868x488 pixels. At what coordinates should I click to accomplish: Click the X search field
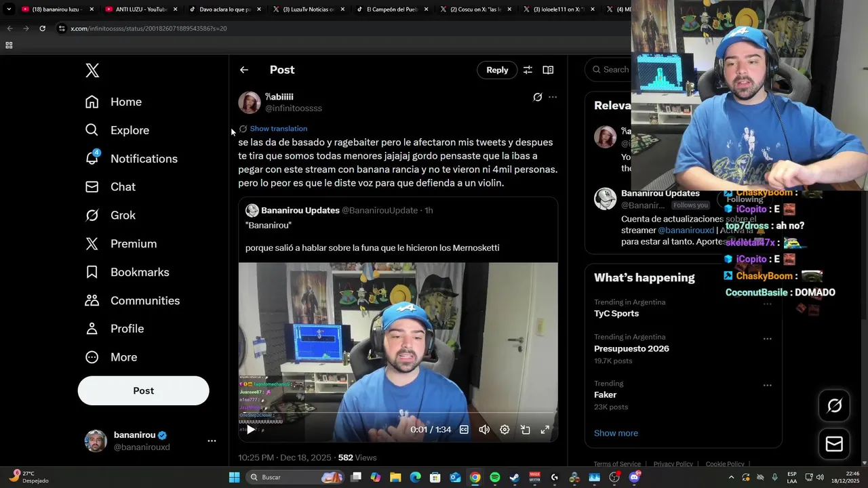609,69
